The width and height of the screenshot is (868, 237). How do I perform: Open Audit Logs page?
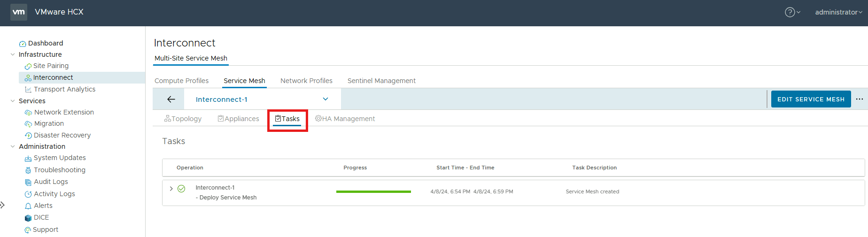(51, 182)
